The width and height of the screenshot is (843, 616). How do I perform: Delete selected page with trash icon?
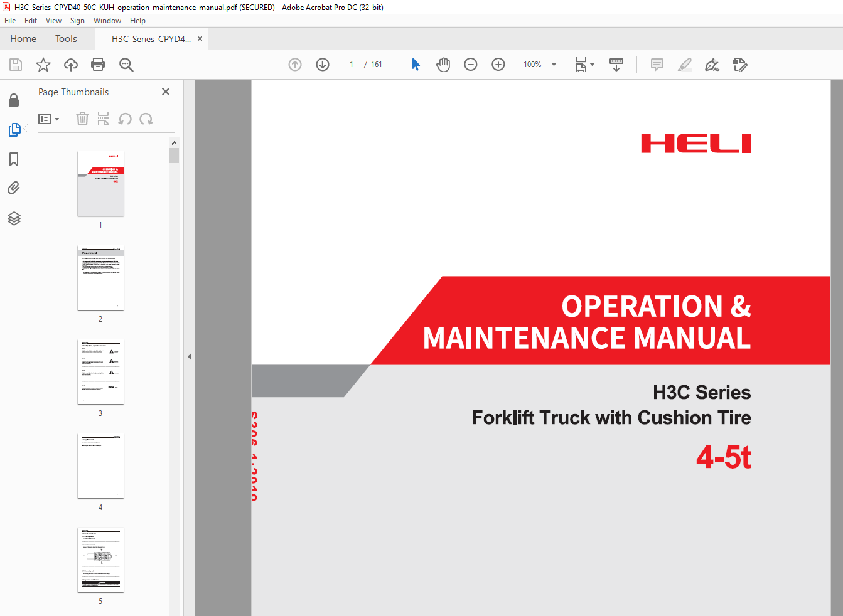82,119
